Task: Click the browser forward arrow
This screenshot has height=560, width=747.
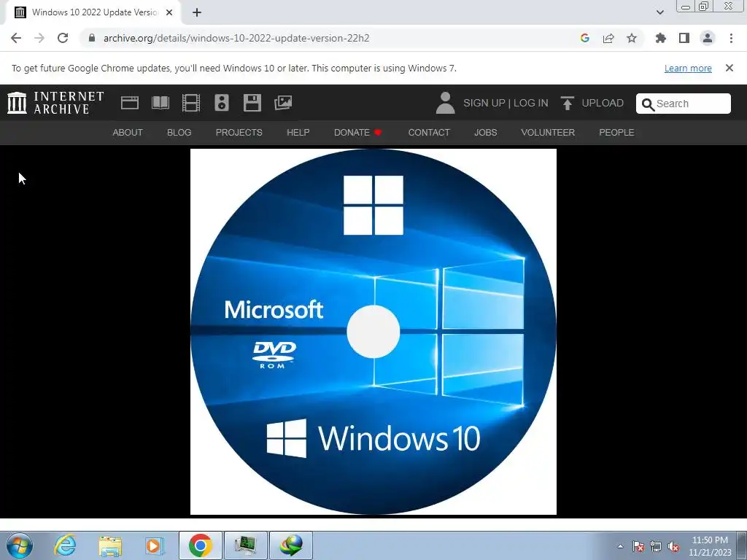Action: (x=39, y=38)
